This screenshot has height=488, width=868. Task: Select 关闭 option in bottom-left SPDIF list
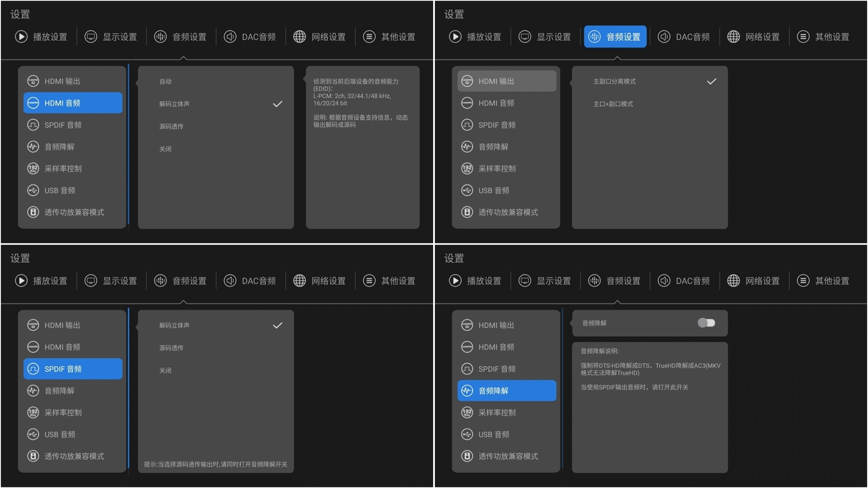click(x=216, y=371)
